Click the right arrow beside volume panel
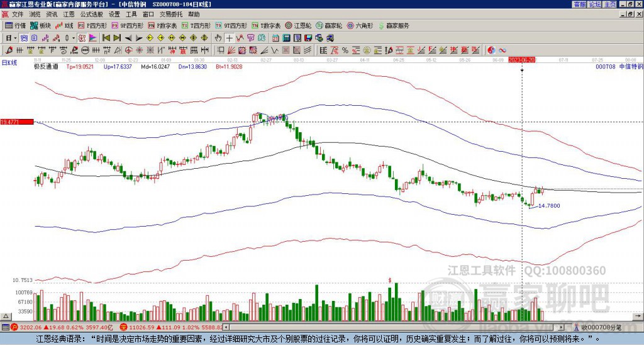Image resolution: width=644 pixels, height=345 pixels. 638,316
